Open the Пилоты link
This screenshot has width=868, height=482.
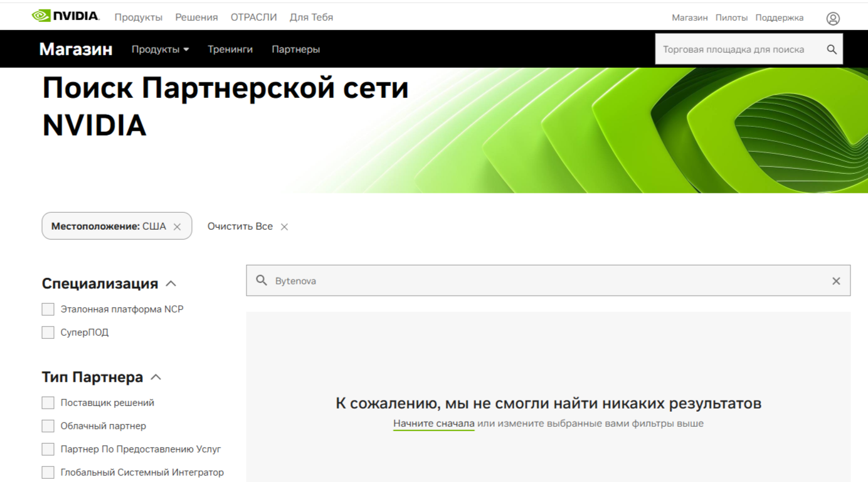click(731, 18)
